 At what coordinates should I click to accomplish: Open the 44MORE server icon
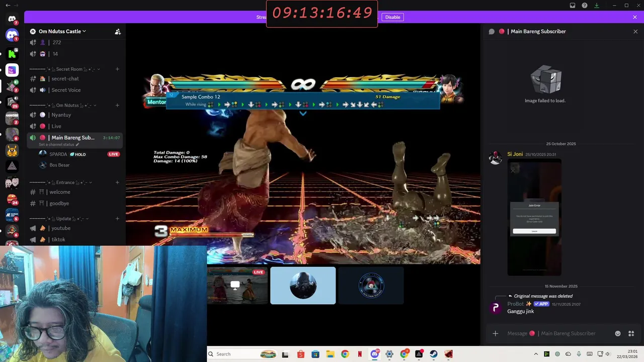(x=12, y=119)
